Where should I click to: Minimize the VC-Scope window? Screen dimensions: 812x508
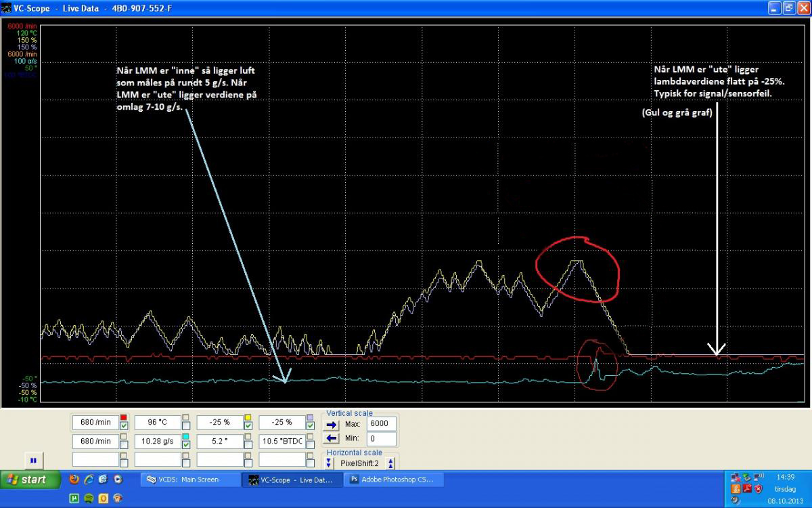pos(774,8)
